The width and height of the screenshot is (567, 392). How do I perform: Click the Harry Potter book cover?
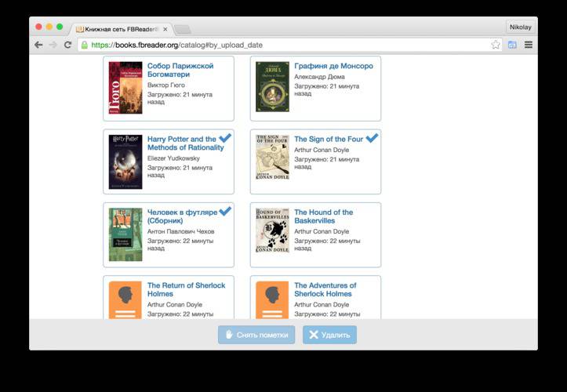(125, 162)
